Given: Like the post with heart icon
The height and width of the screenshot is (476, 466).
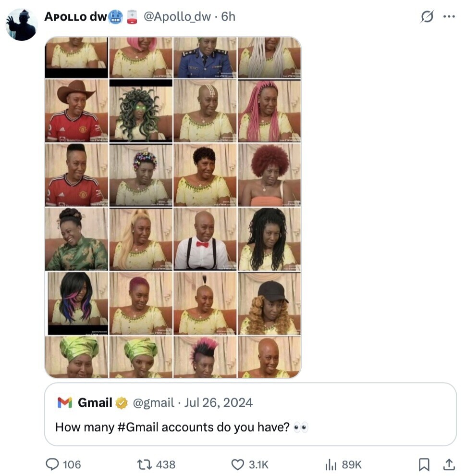Looking at the screenshot, I should click(238, 464).
